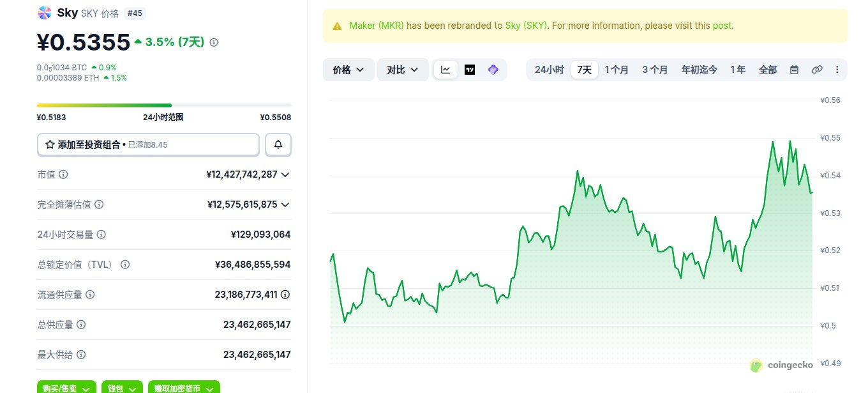Click the price alert bell icon
This screenshot has height=393, width=868.
[278, 144]
